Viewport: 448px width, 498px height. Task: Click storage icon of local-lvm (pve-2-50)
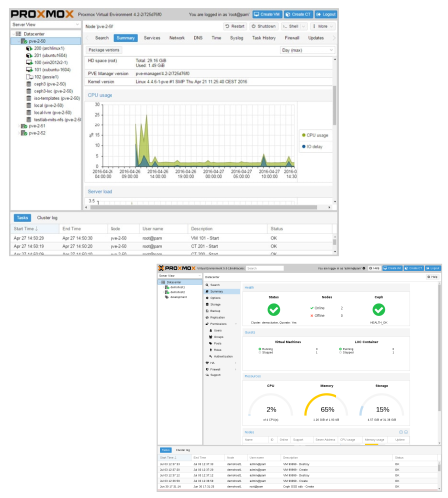click(29, 112)
